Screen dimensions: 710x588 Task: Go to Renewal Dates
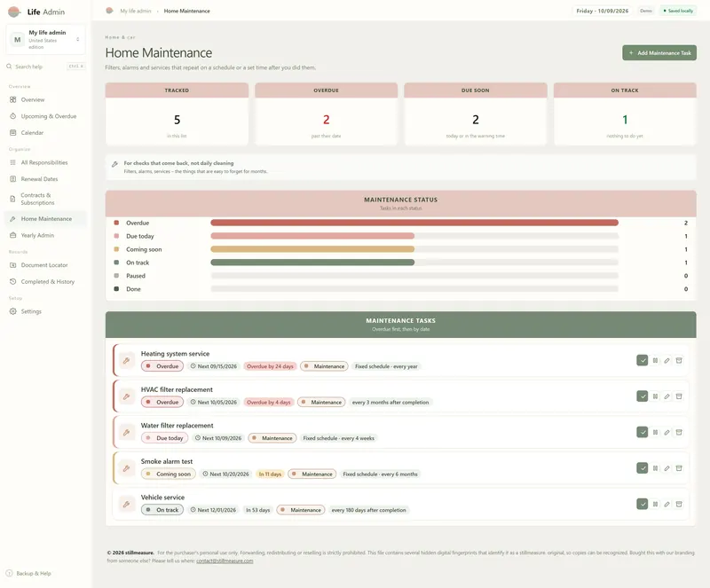45,179
